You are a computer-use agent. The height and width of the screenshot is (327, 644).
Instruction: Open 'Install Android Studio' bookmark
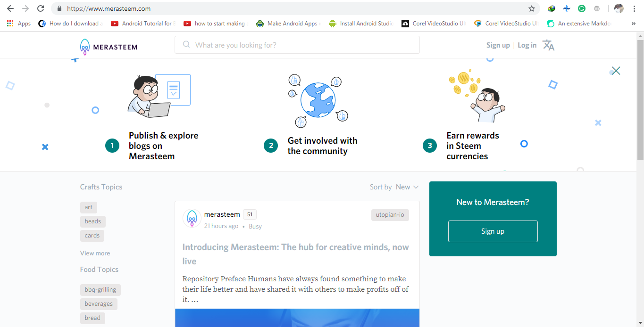click(361, 24)
